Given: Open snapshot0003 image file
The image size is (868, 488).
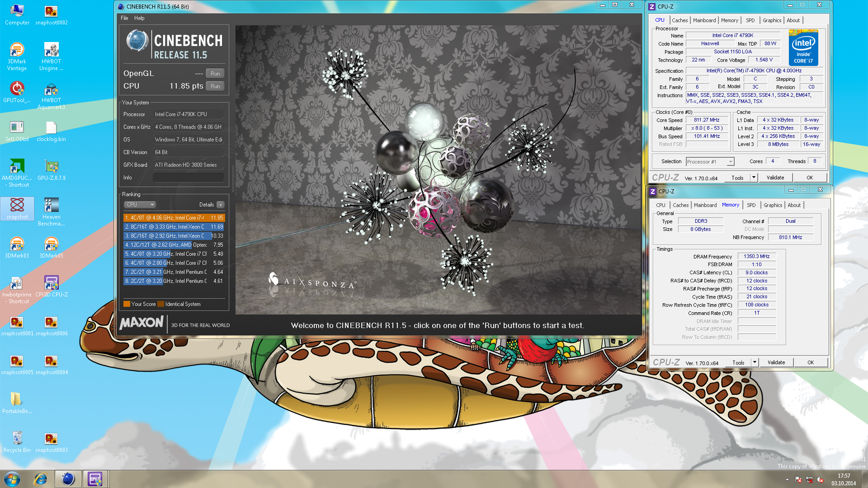Looking at the screenshot, I should coord(52,442).
